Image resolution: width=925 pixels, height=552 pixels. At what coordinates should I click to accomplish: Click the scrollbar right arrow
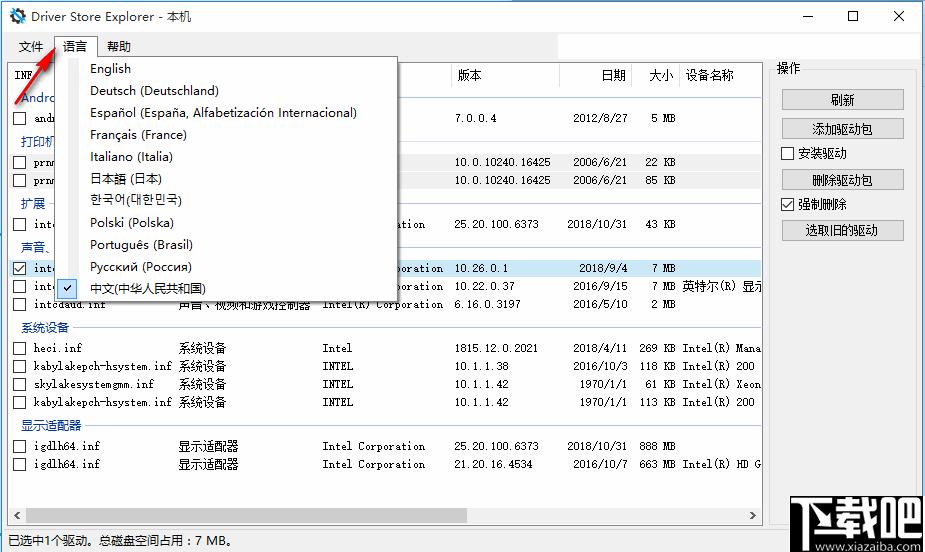753,515
